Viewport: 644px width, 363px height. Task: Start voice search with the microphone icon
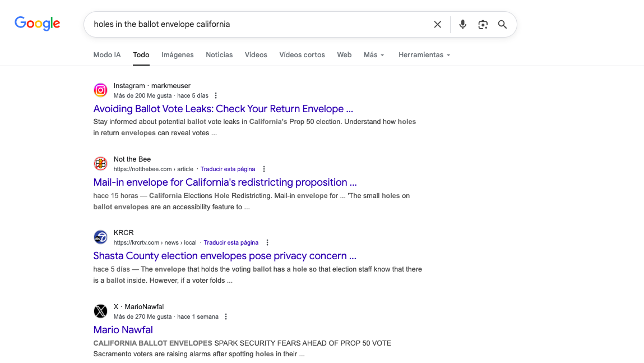pyautogui.click(x=462, y=25)
